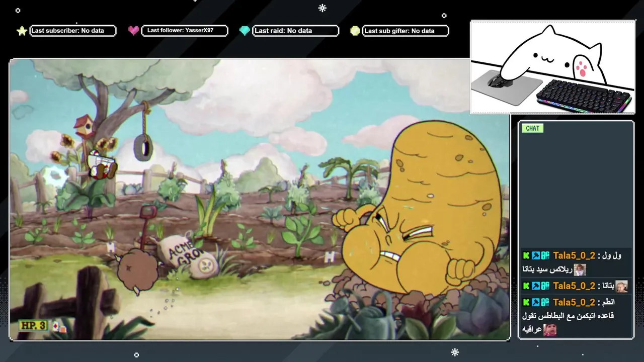Image resolution: width=644 pixels, height=362 pixels.
Task: Click the red birdhouse on the tree
Action: coord(85,127)
